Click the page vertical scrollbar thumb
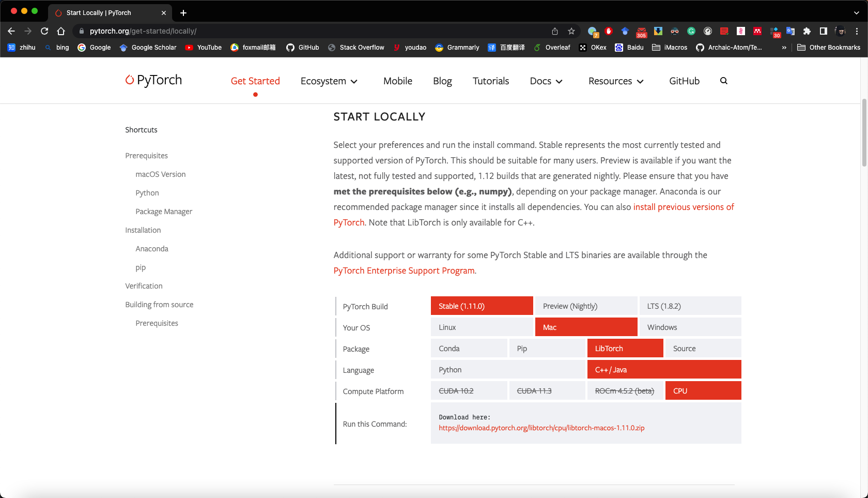Viewport: 868px width, 498px height. [x=864, y=132]
